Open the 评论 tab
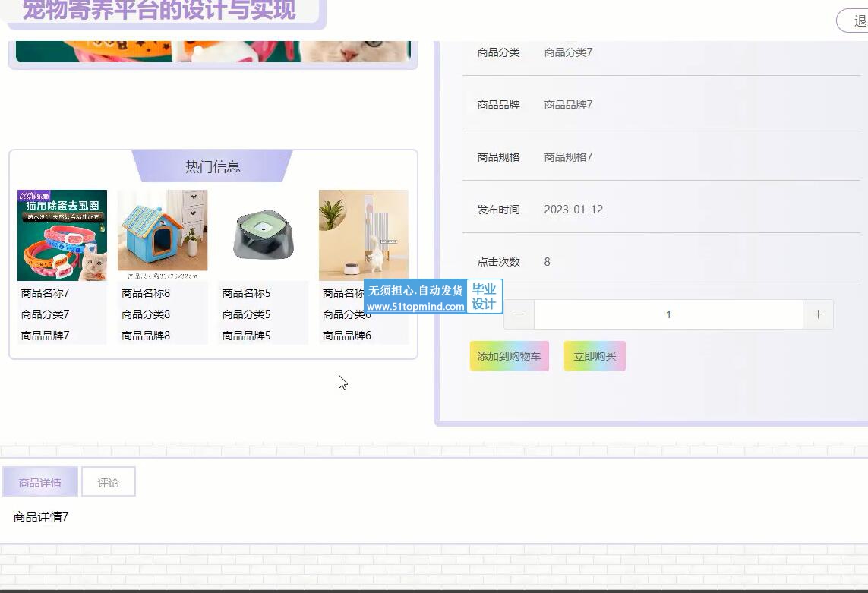Screen dimensions: 868x593 click(x=108, y=481)
